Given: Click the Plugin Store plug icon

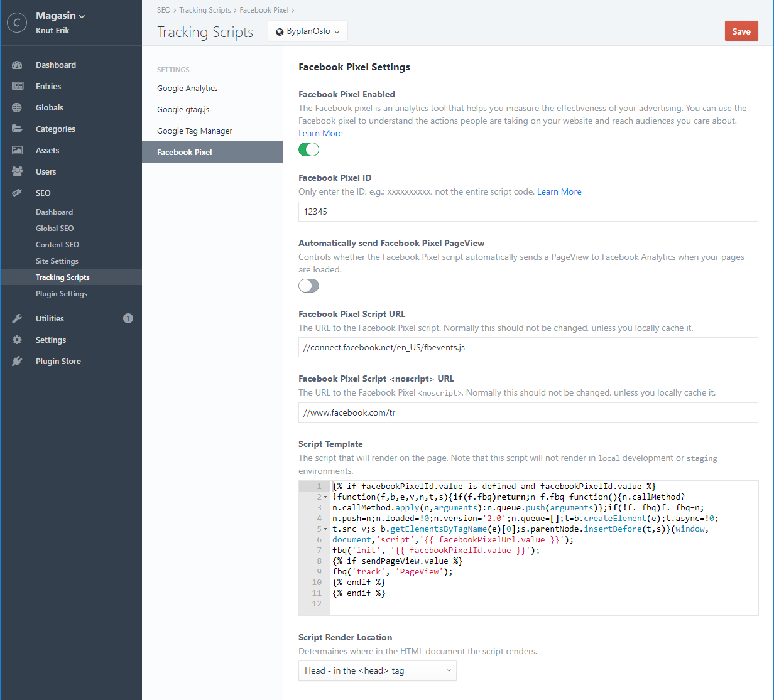Looking at the screenshot, I should point(17,361).
